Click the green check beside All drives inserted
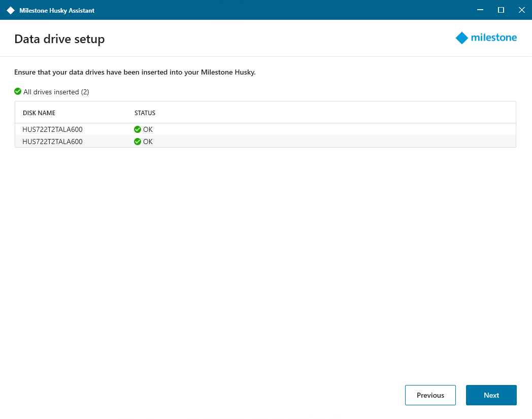The image size is (532, 419). point(18,91)
